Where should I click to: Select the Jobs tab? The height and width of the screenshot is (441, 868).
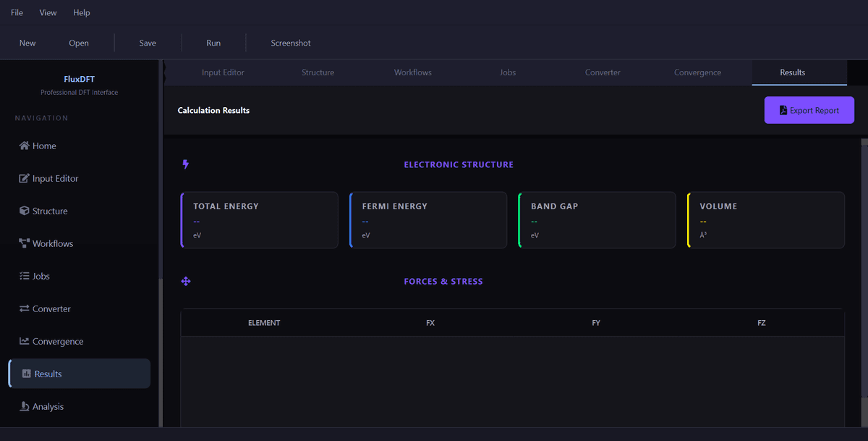tap(508, 72)
